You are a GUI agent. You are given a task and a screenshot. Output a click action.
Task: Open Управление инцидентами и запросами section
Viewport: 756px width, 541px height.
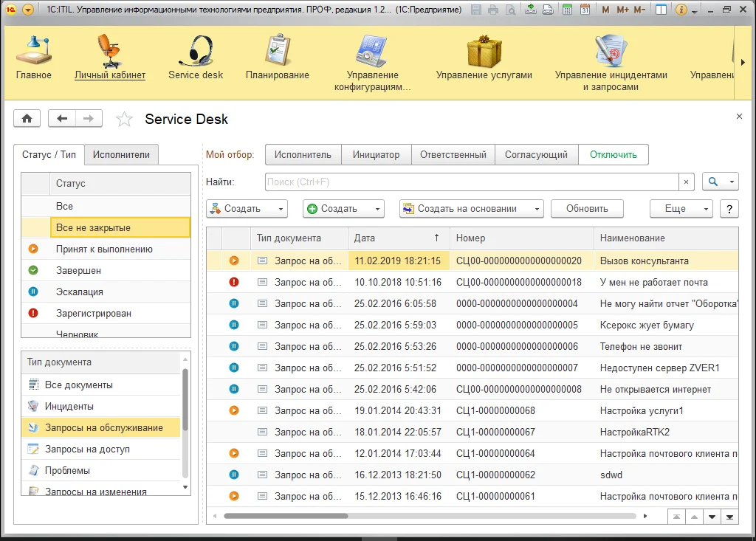(x=611, y=63)
